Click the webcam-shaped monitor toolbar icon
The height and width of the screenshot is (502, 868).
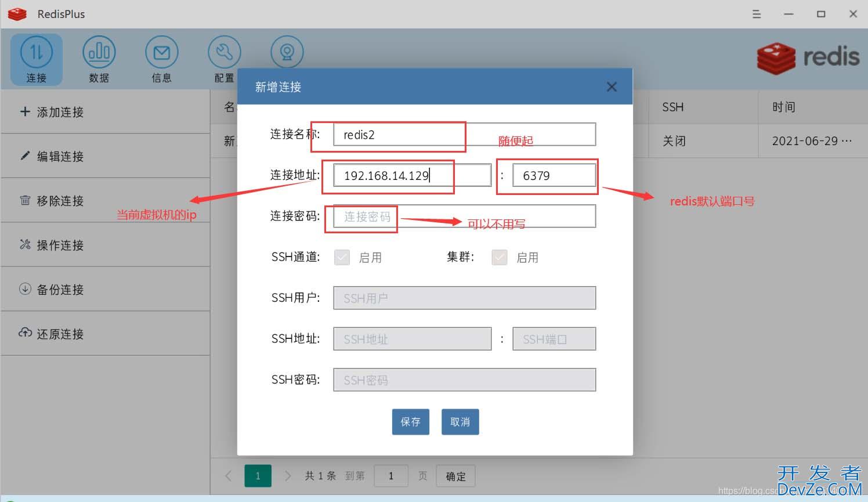pos(287,52)
